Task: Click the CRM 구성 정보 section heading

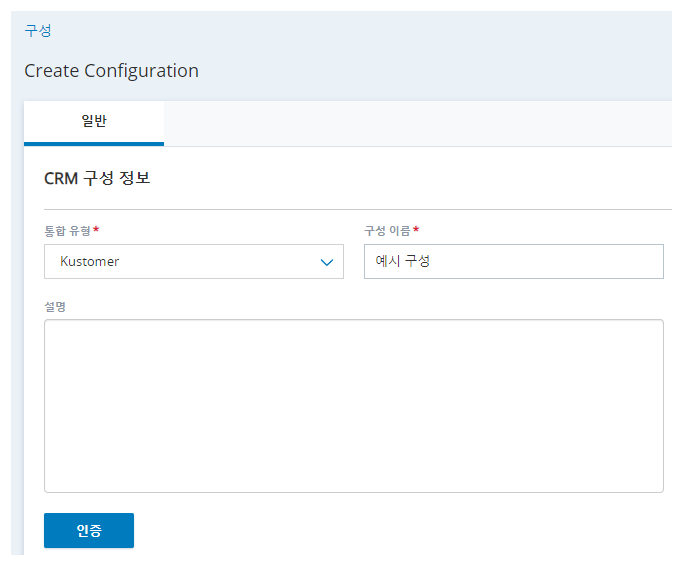Action: 97,178
